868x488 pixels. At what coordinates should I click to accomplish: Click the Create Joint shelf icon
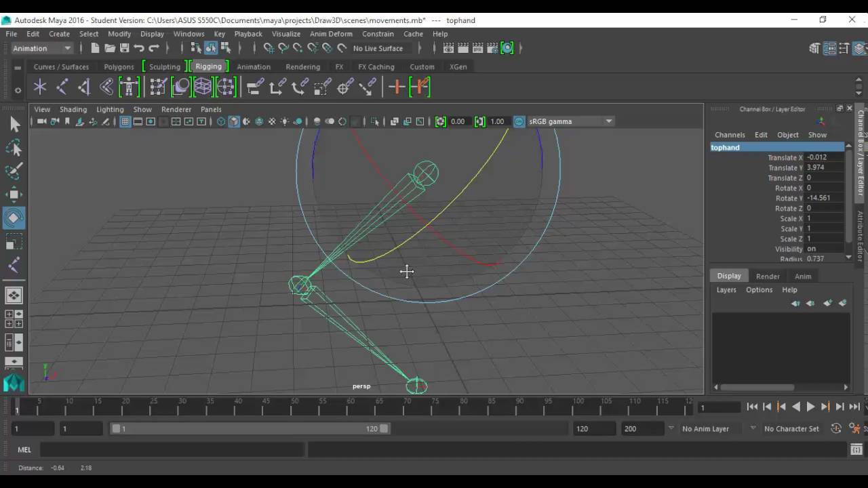point(62,87)
